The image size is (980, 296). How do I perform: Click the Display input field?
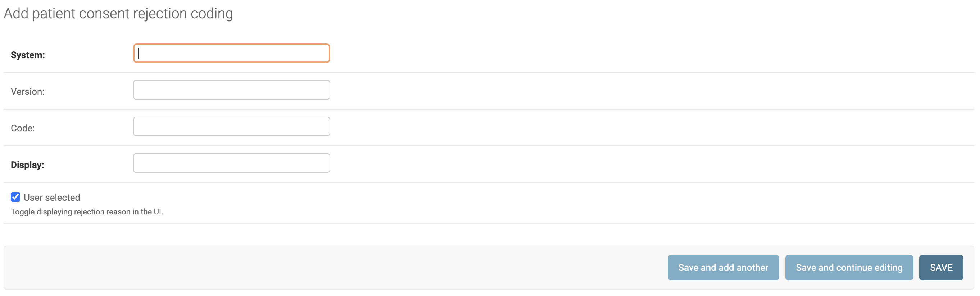pyautogui.click(x=231, y=163)
